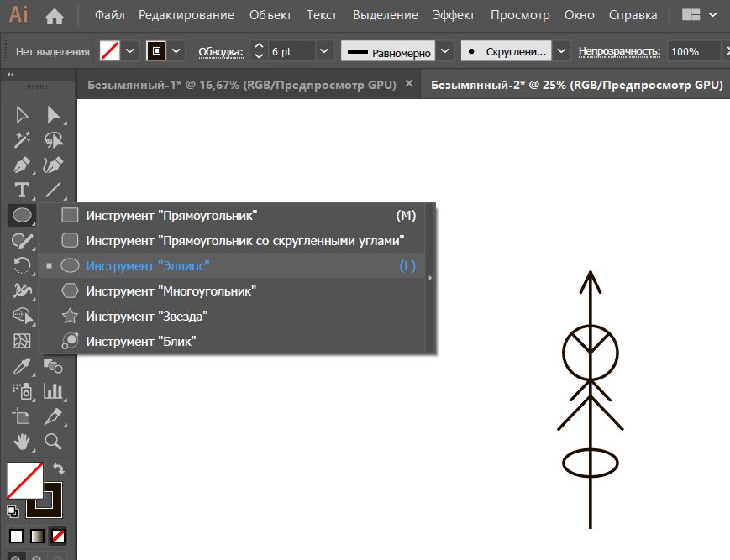
Task: Click the 6 pt stroke weight field
Action: pyautogui.click(x=291, y=50)
